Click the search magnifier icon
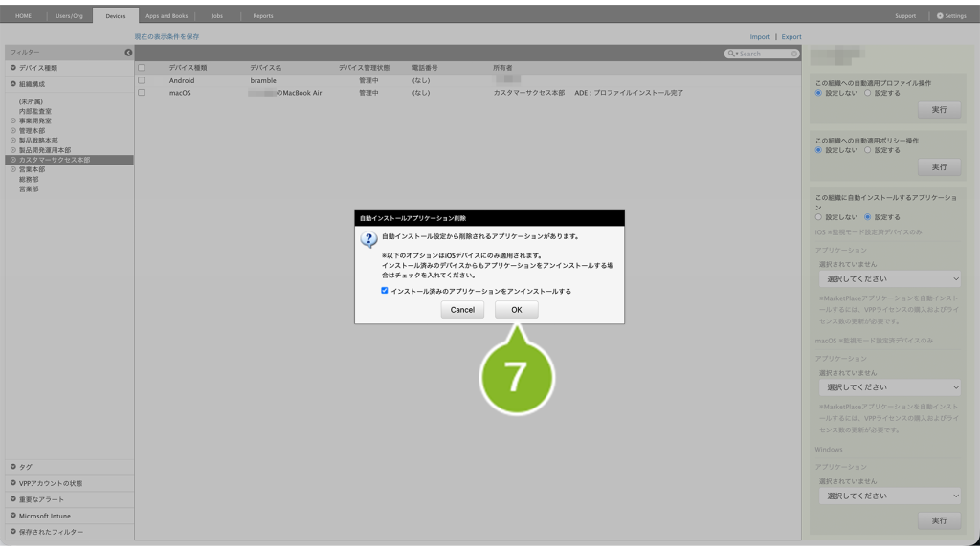This screenshot has width=980, height=551. click(x=731, y=54)
